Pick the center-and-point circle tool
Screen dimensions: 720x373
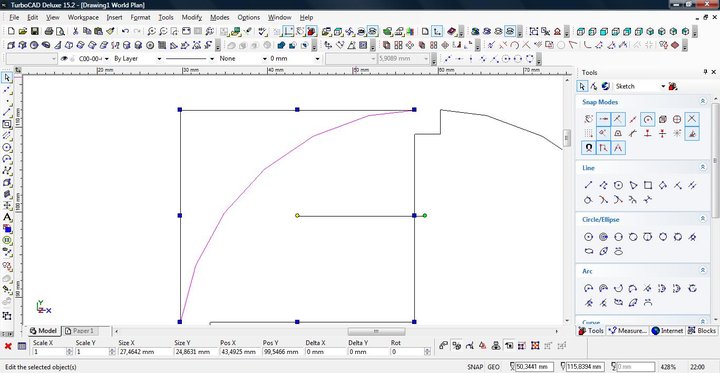coord(588,237)
